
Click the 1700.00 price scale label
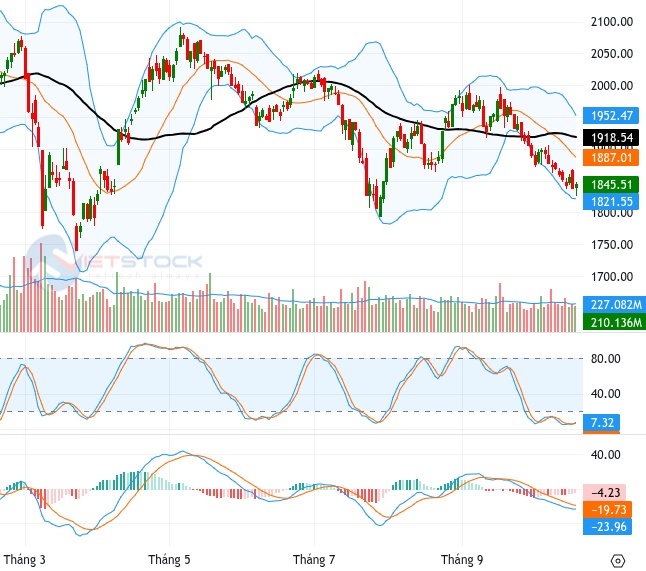pos(612,276)
